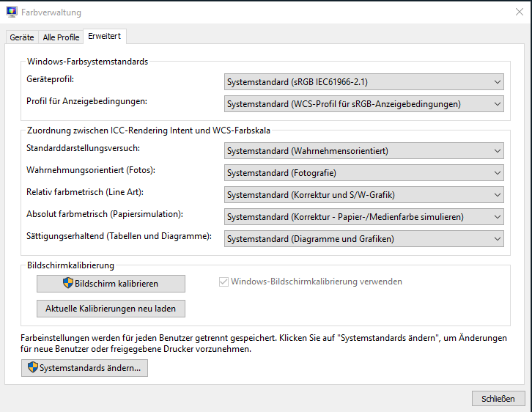The width and height of the screenshot is (532, 412).
Task: Open the Geräteprofil dropdown
Action: [364, 82]
